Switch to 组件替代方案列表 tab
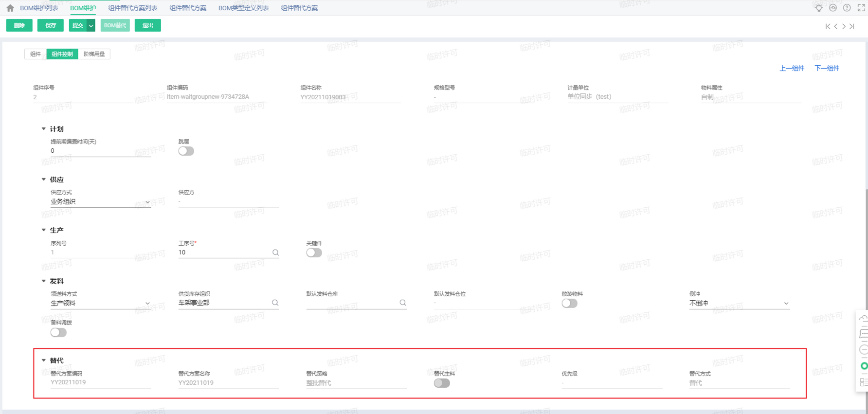Image resolution: width=868 pixels, height=414 pixels. pyautogui.click(x=133, y=8)
